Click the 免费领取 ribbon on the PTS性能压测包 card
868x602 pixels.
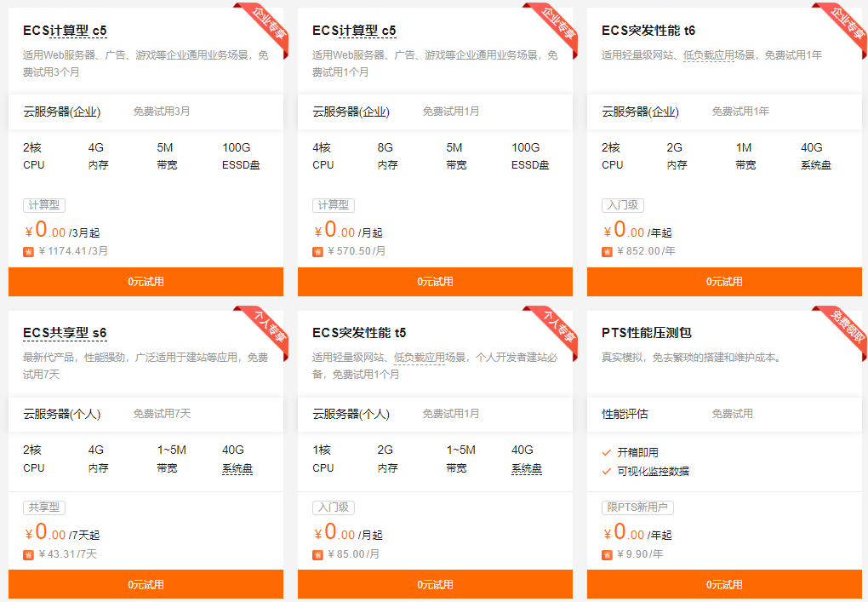pos(843,329)
